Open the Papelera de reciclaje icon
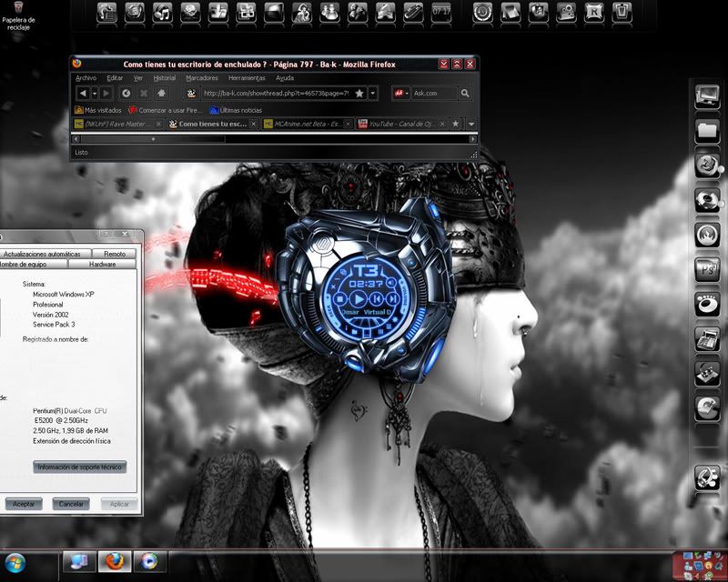Screen dimensions: 728x582 (x=18, y=15)
